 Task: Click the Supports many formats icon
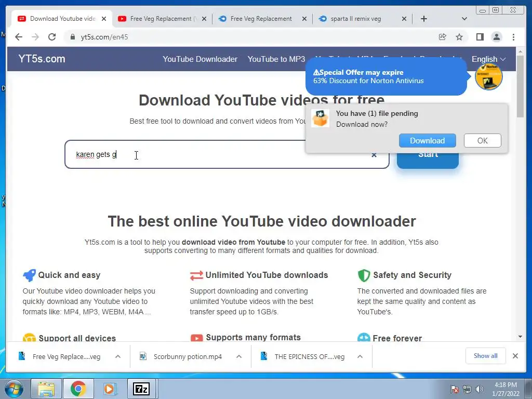click(x=196, y=338)
